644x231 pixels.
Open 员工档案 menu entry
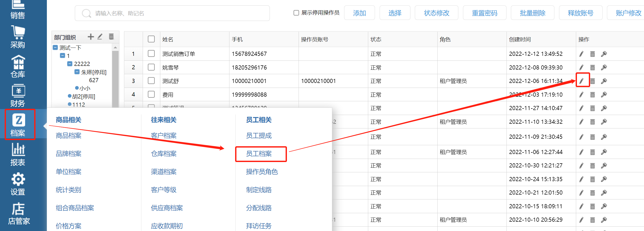click(259, 154)
